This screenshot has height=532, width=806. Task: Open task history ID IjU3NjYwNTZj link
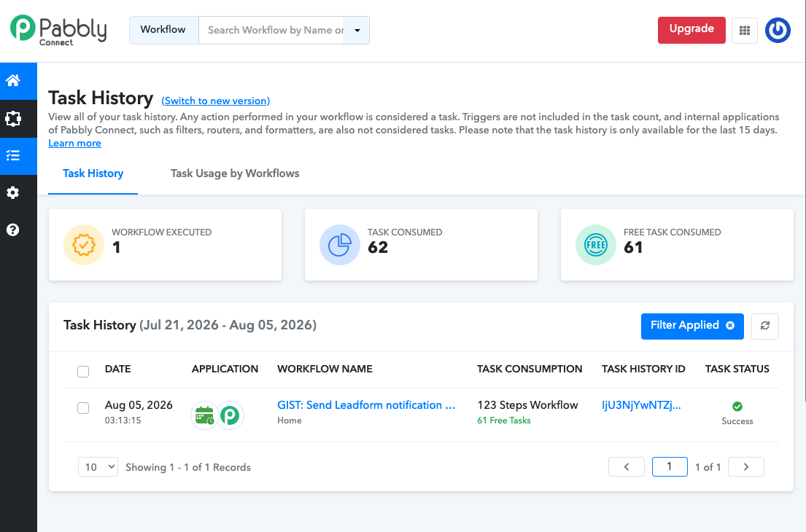pyautogui.click(x=641, y=405)
